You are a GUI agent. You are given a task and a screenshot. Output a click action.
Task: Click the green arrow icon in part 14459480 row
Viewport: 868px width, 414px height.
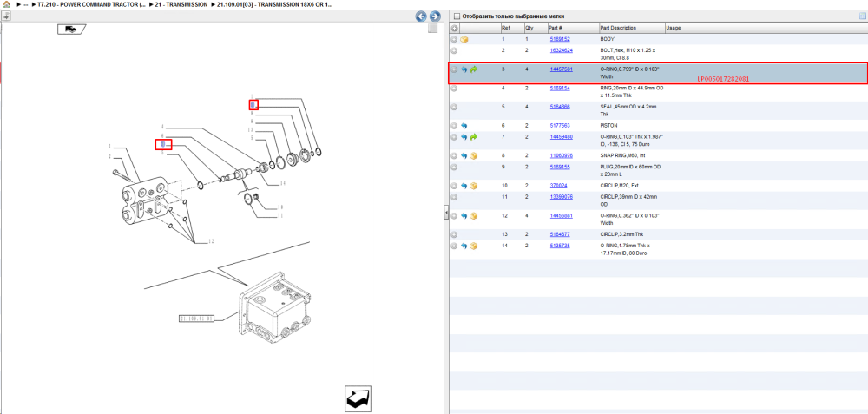474,137
